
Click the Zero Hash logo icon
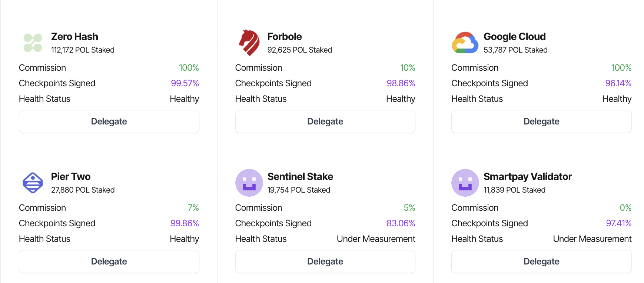tap(33, 43)
